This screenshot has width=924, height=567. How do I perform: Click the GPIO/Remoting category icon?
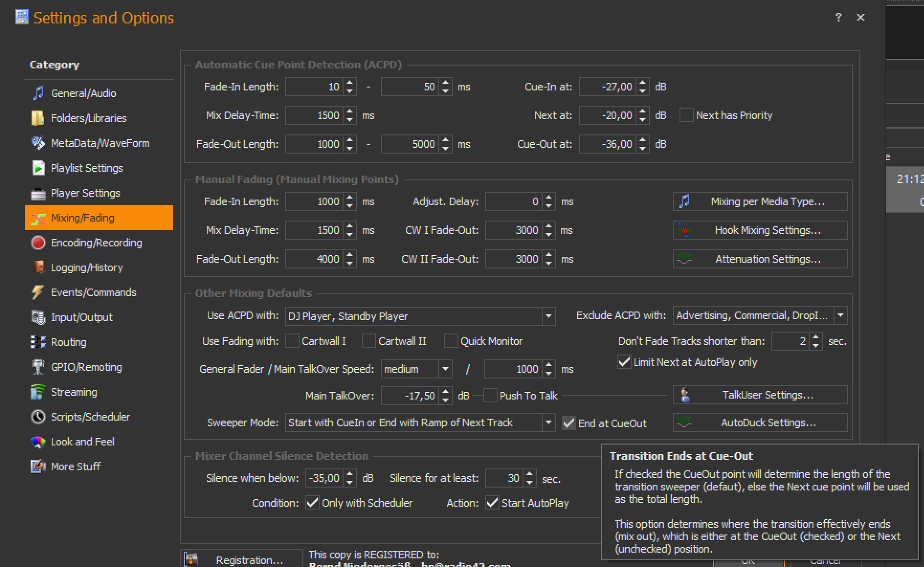pos(38,367)
